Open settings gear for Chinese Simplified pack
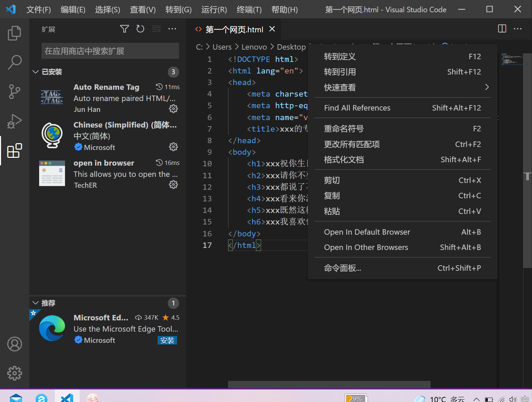 pos(174,147)
